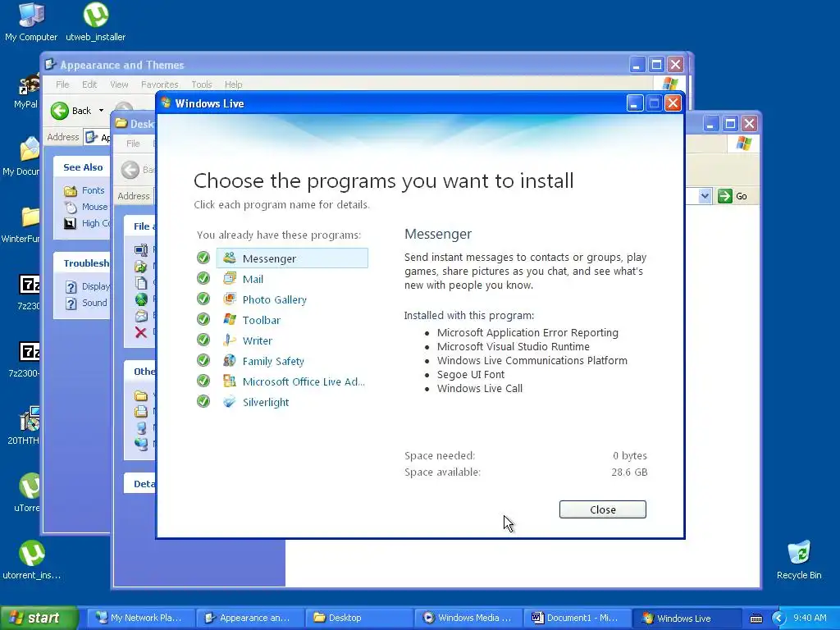Open My Computer desktop icon
840x630 pixels.
[31, 21]
